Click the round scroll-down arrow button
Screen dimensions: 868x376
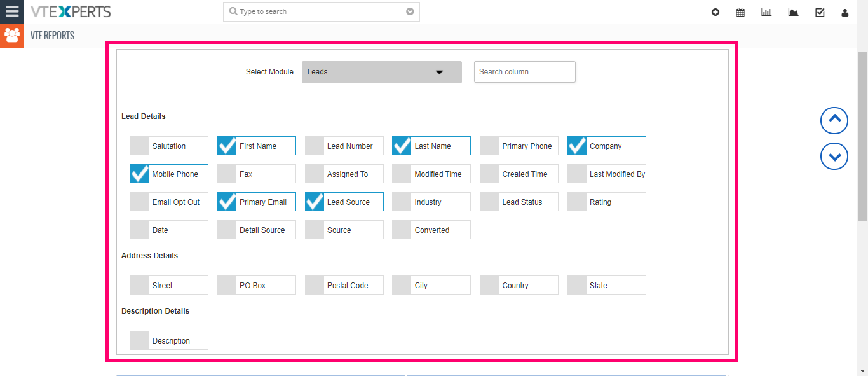834,156
